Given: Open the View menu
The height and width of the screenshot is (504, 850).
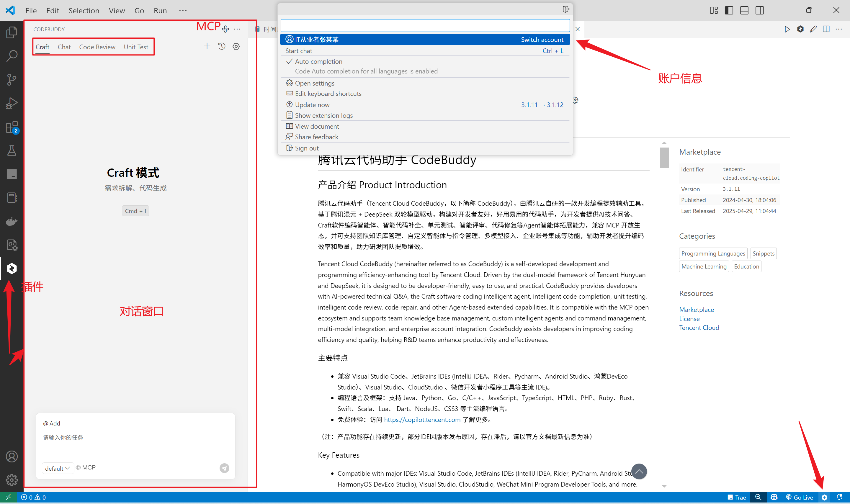Looking at the screenshot, I should tap(117, 11).
